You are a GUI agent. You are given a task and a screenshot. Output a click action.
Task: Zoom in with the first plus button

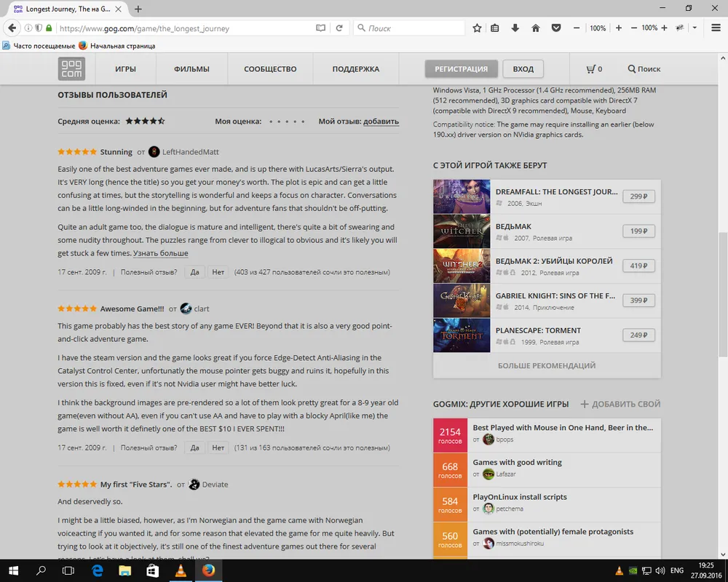point(618,28)
